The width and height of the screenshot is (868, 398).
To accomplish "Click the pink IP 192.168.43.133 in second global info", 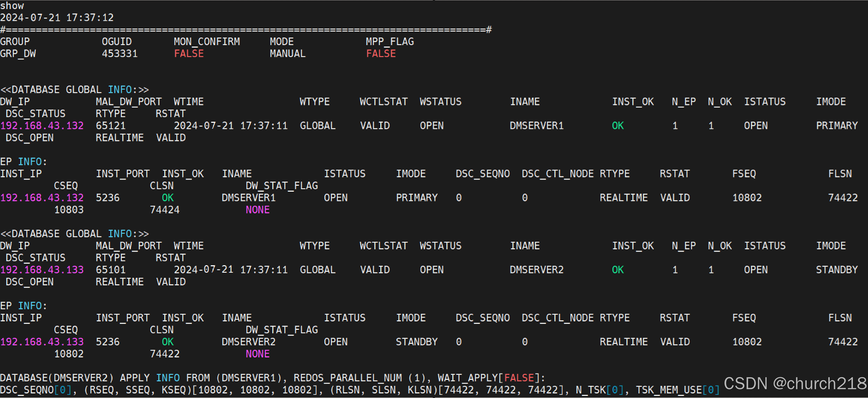I will pos(42,270).
